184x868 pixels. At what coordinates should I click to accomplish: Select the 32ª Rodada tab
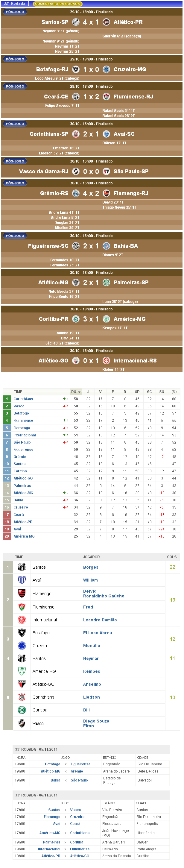14,3
